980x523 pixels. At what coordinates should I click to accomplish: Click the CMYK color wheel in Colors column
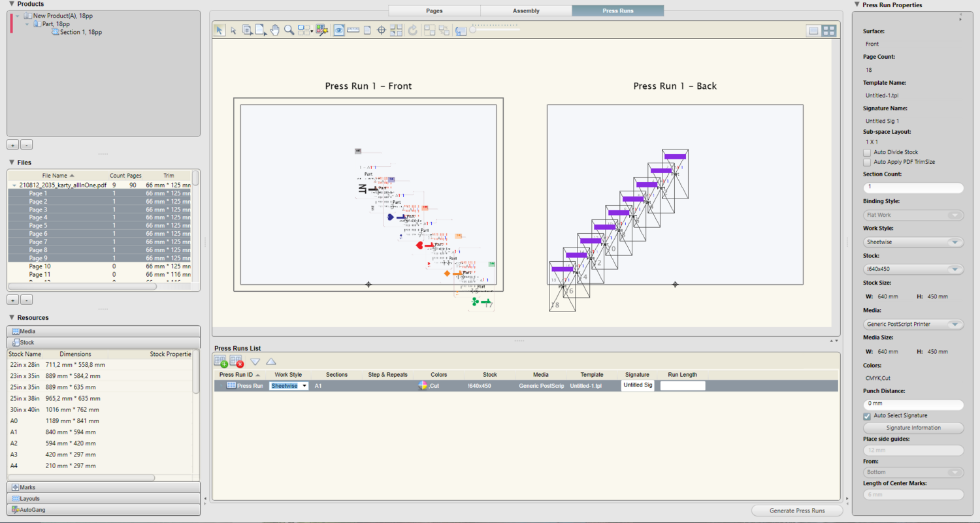(423, 386)
